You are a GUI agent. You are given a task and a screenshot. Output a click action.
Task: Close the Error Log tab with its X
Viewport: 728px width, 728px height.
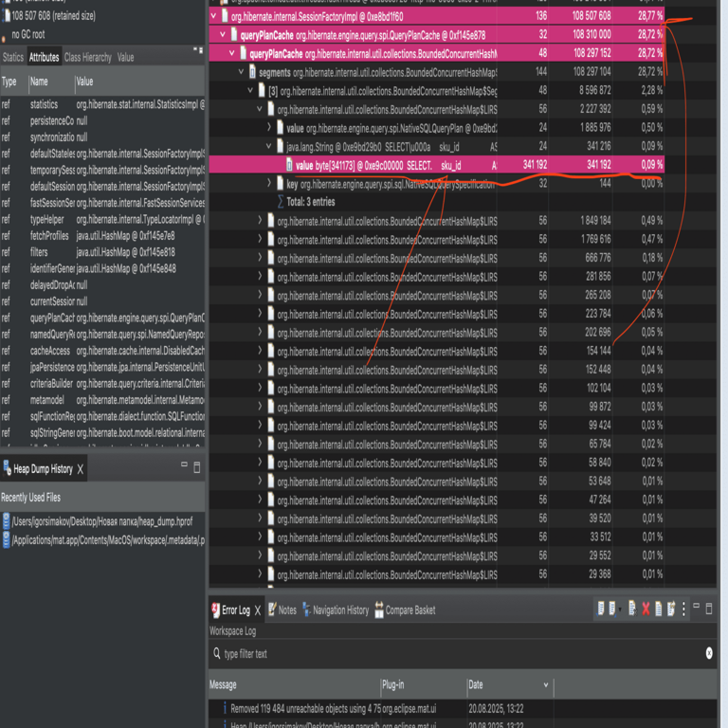coord(258,610)
